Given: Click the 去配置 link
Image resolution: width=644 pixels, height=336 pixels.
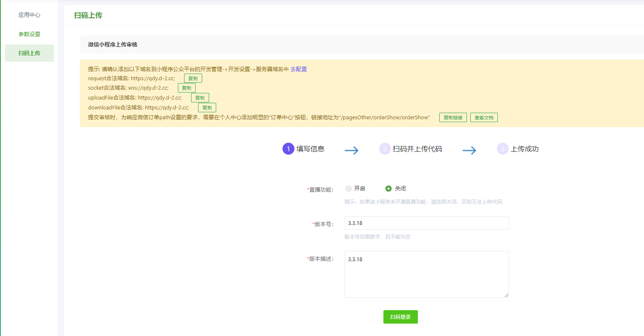Looking at the screenshot, I should click(299, 69).
